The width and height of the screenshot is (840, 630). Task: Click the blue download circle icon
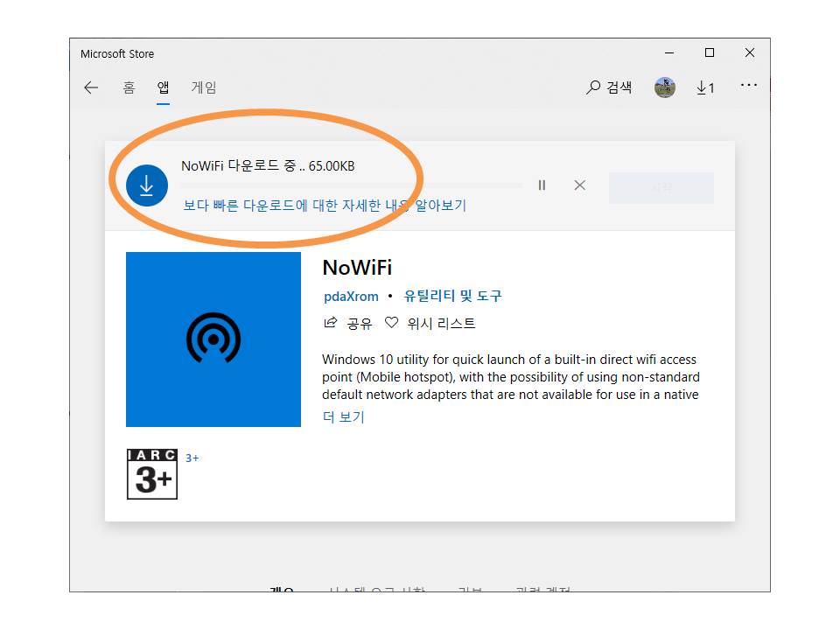coord(147,185)
